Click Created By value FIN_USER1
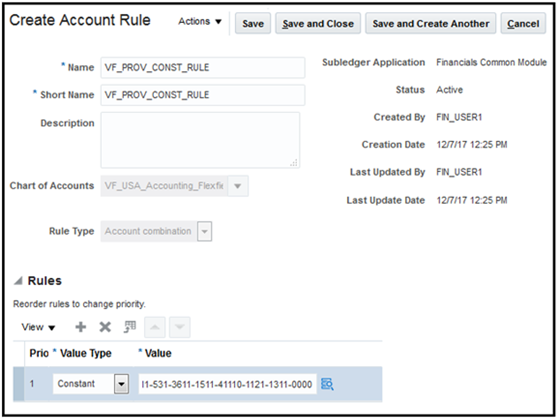The height and width of the screenshot is (419, 560). pos(459,117)
